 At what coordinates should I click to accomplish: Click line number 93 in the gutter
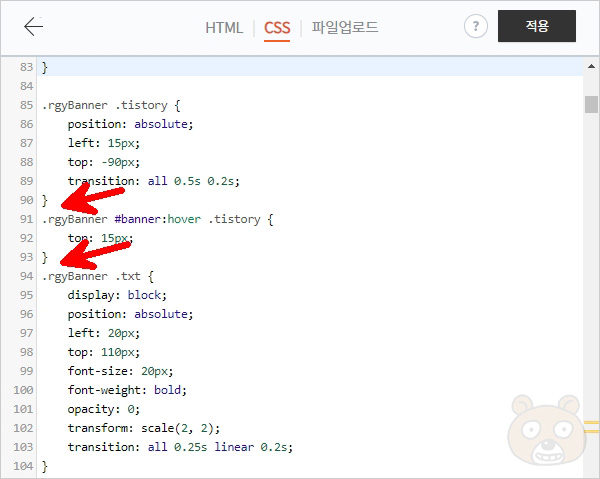(26, 257)
